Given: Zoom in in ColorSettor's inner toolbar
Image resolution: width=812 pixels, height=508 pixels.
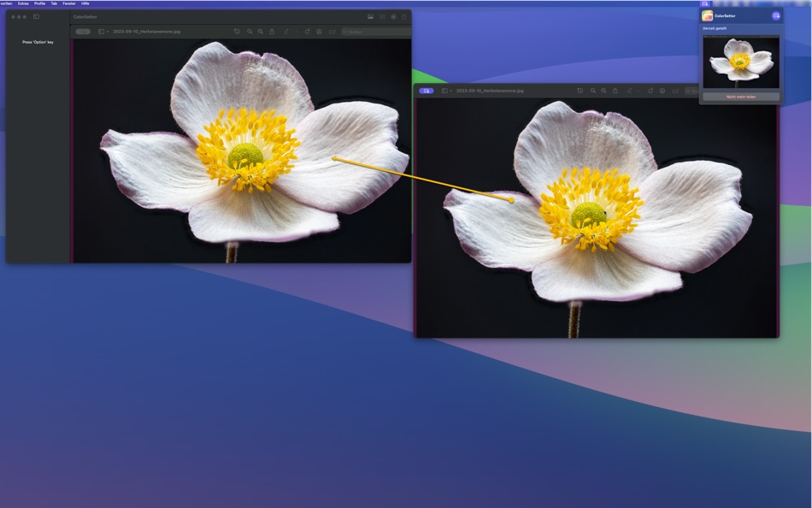Looking at the screenshot, I should [261, 32].
